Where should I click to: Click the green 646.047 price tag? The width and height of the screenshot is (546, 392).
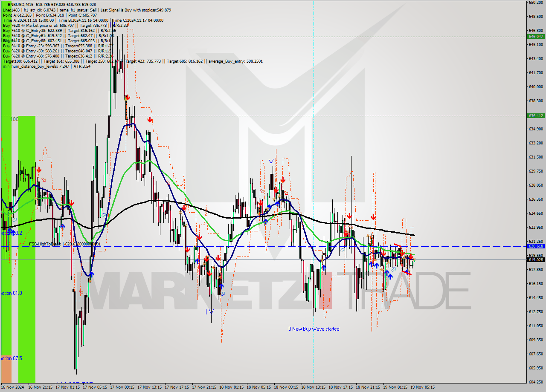536,37
